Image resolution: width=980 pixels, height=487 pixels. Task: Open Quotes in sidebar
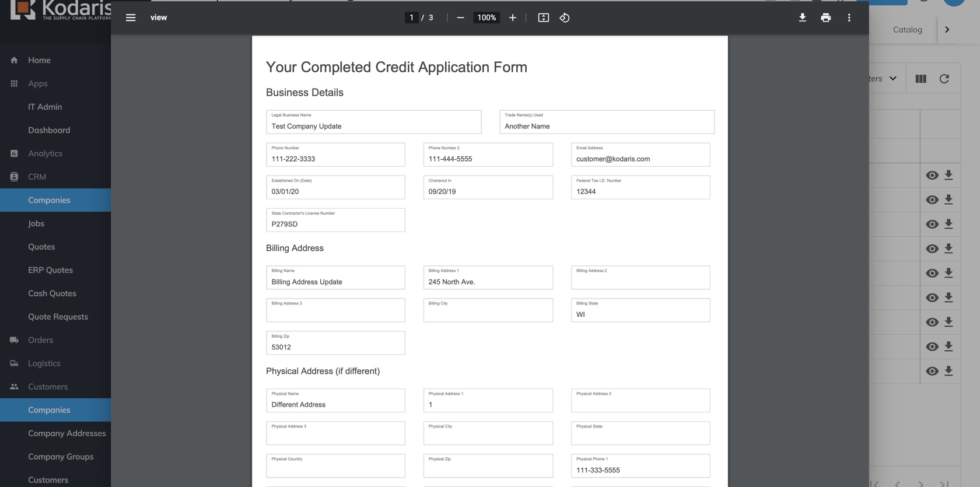coord(41,247)
